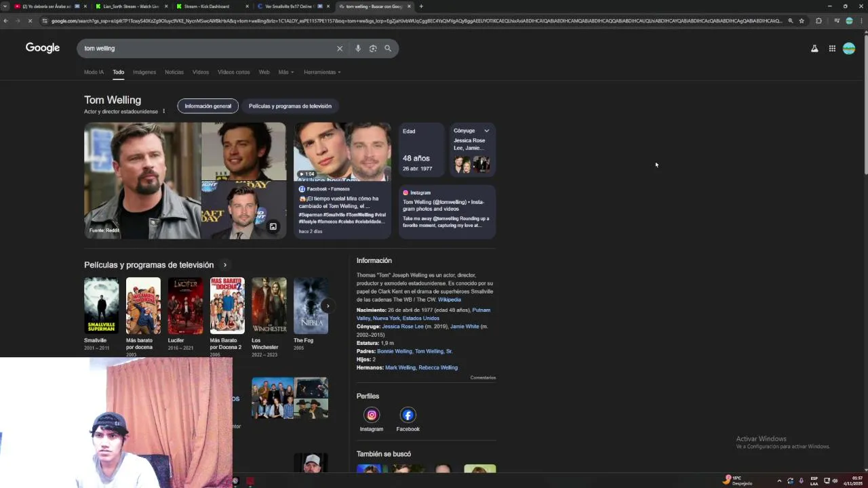Screen dimensions: 868x488
Task: Open the Herramientas dropdown
Action: click(x=322, y=72)
